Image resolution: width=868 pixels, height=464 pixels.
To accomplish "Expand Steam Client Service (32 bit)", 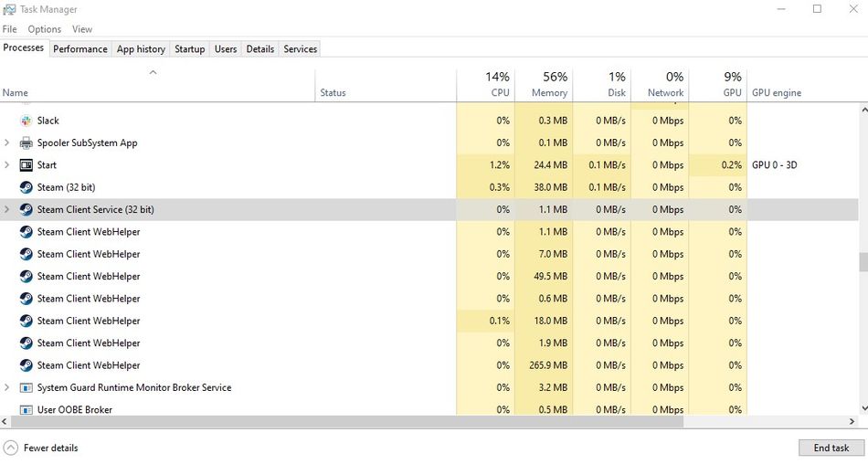I will point(6,209).
